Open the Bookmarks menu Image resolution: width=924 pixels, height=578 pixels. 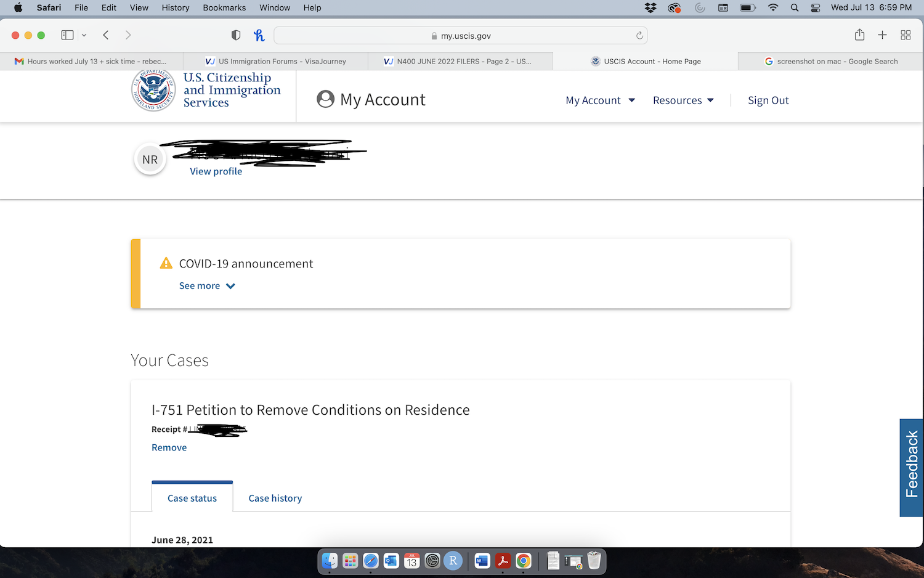[x=224, y=7]
